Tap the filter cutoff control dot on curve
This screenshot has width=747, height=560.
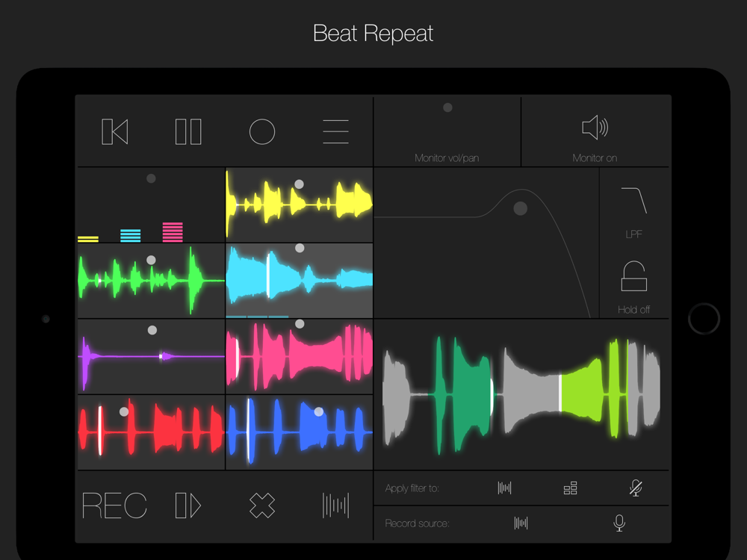point(520,208)
